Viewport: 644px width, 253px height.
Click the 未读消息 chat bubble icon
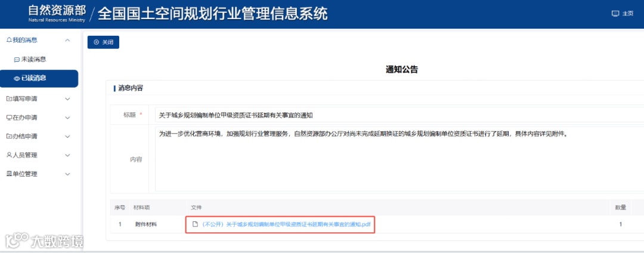pos(17,60)
